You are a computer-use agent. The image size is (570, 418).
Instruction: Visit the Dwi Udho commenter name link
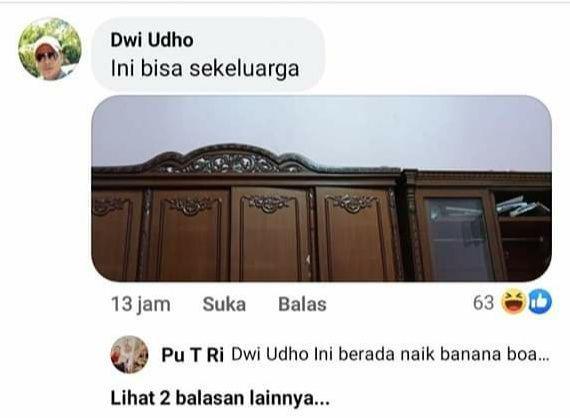point(152,40)
